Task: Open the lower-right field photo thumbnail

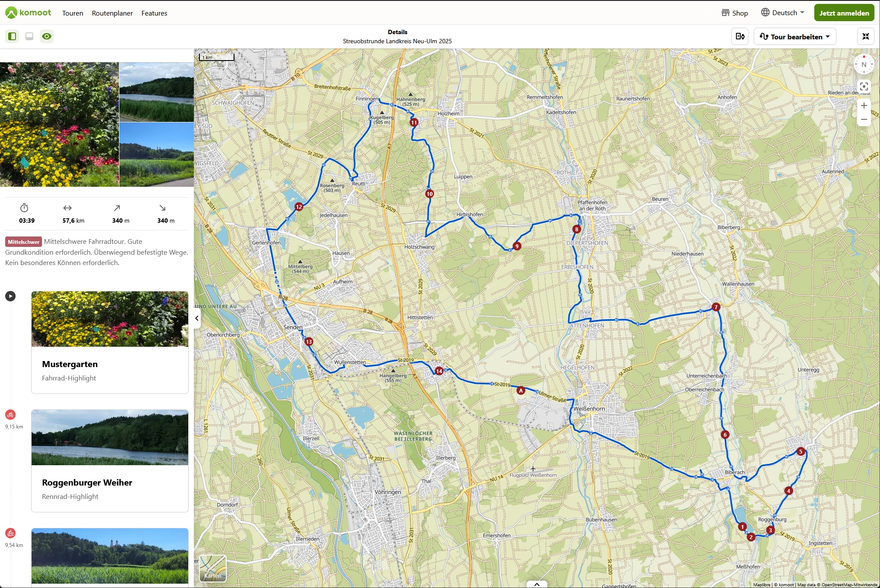Action: click(157, 155)
